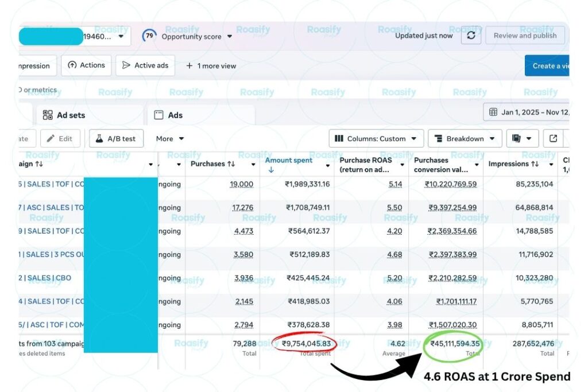This screenshot has width=588, height=392.
Task: Click the Opportunity score 79 circle icon
Action: click(x=149, y=36)
